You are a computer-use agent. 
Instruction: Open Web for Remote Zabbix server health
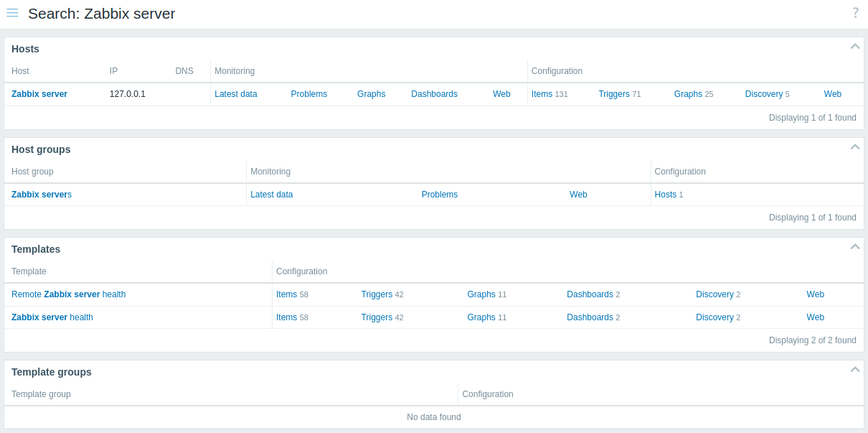click(x=816, y=294)
